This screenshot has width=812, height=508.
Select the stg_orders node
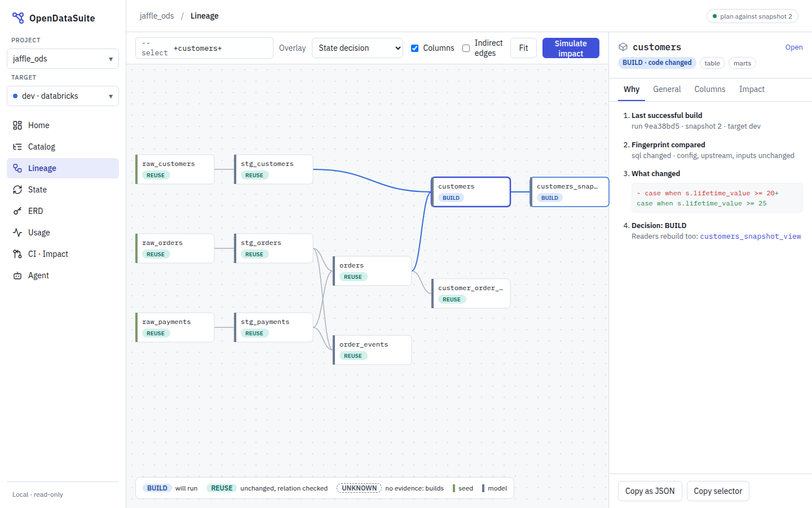(273, 248)
